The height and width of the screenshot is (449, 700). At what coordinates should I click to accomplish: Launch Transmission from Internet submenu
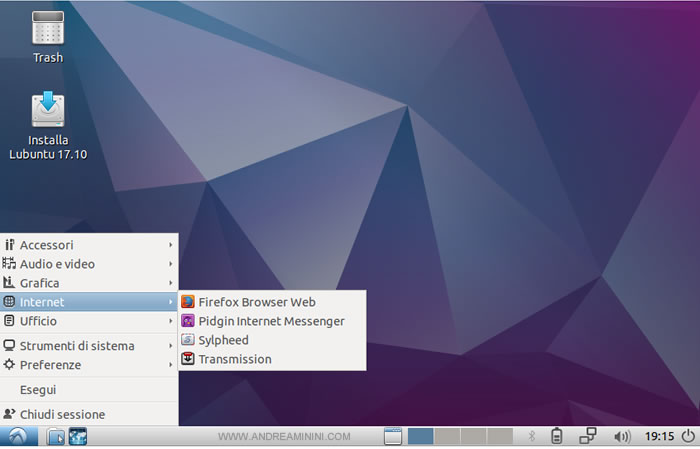234,359
